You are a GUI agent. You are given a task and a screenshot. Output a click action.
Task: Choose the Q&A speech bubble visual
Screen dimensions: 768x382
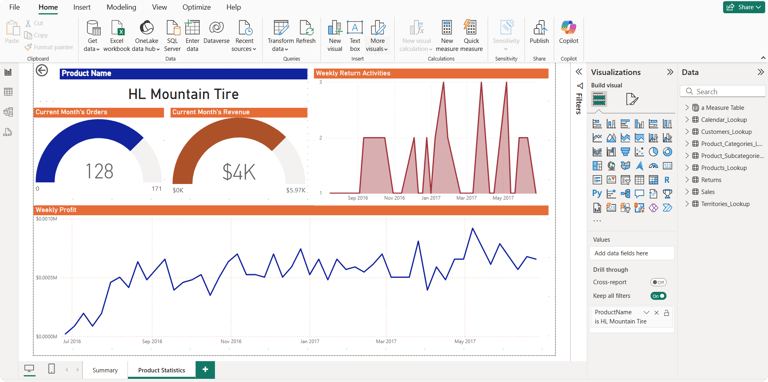639,194
